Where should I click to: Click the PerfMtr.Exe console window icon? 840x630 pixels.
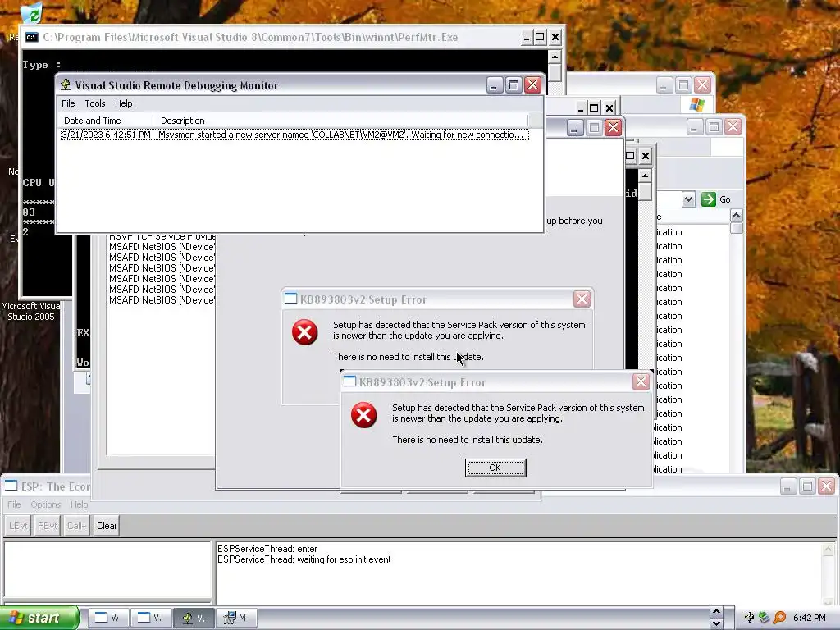[x=32, y=37]
